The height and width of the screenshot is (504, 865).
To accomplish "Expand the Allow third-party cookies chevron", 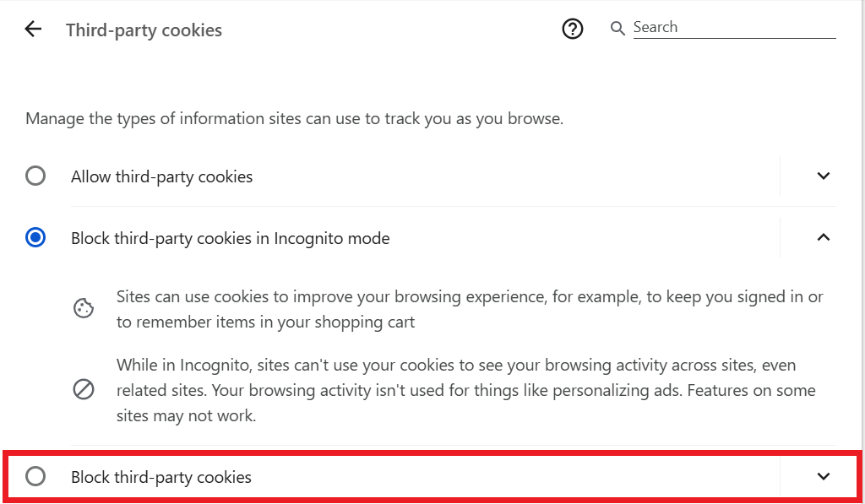I will 823,176.
